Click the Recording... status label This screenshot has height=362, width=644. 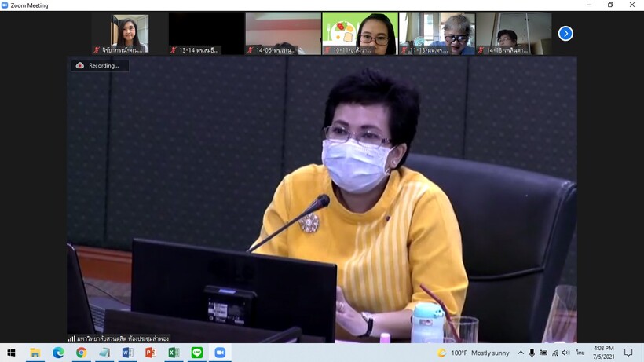104,66
